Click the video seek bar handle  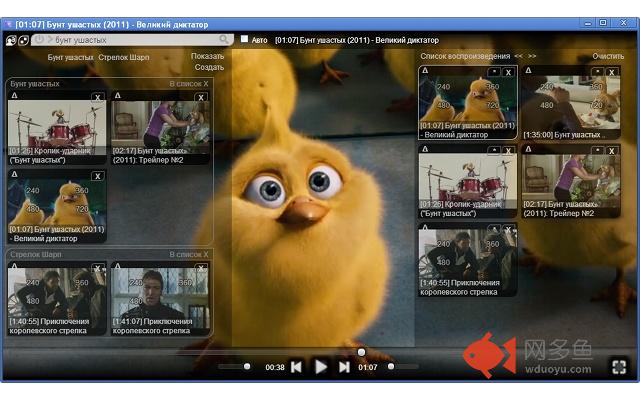[x=361, y=352]
